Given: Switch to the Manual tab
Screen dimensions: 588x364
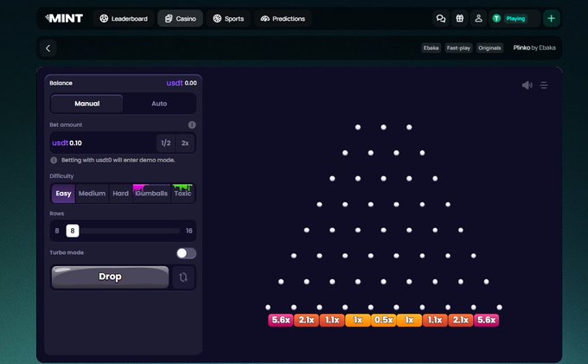Looking at the screenshot, I should pos(87,104).
